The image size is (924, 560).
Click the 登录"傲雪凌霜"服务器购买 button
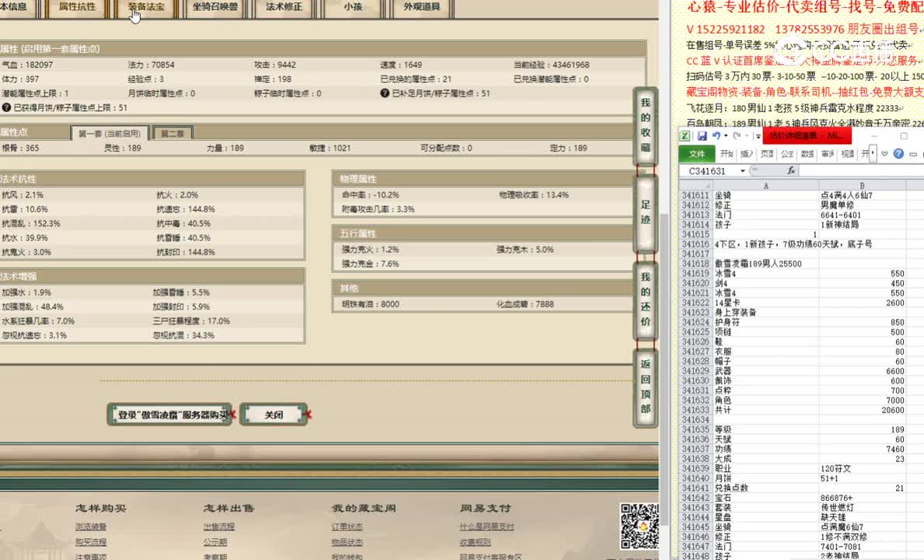tap(171, 415)
